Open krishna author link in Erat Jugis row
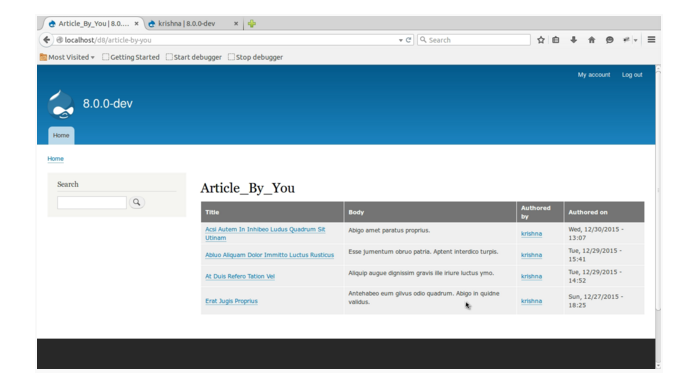This screenshot has height=387, width=683. point(531,301)
